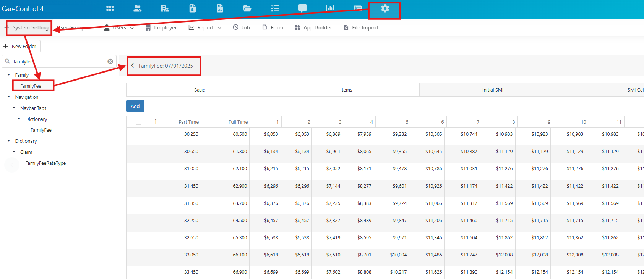Select FamilyFeeRateType tree item
Screen dimensions: 644x279
[x=45, y=163]
